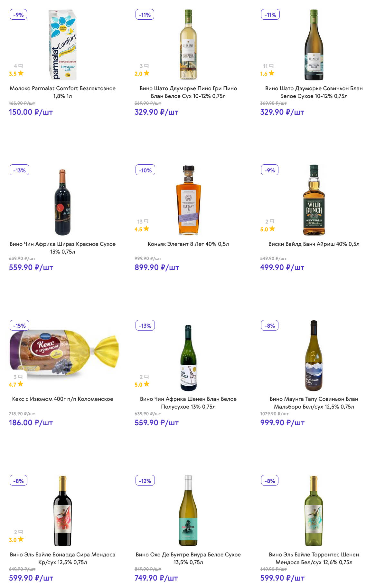Click the -15% discount badge on the raisin cake
This screenshot has width=366, height=588.
point(19,326)
